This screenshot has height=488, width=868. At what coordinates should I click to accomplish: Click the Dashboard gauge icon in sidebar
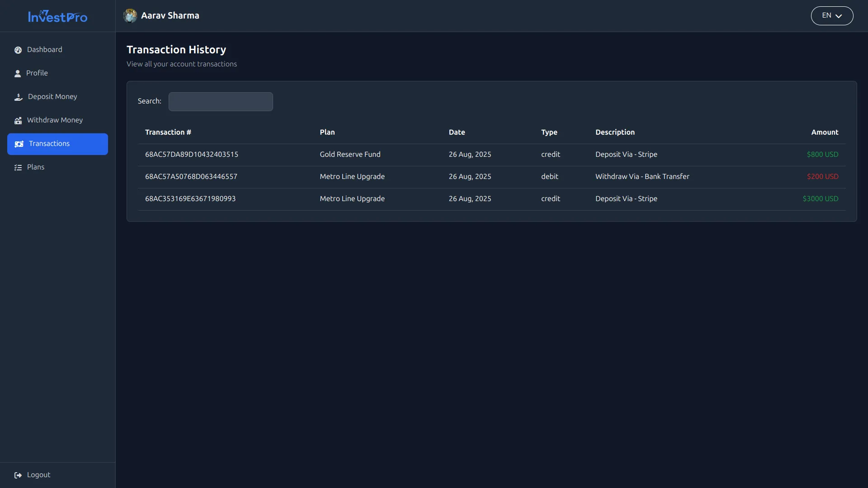pos(18,50)
